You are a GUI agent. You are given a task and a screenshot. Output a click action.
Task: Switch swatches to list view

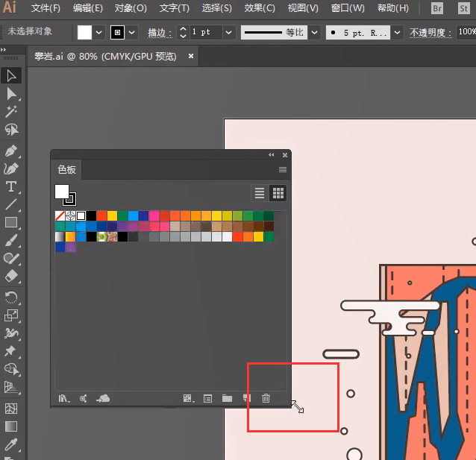tap(260, 193)
